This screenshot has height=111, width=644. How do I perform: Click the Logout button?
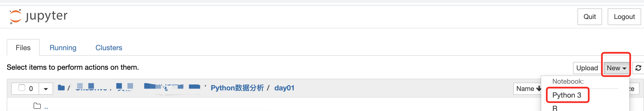[x=624, y=17]
